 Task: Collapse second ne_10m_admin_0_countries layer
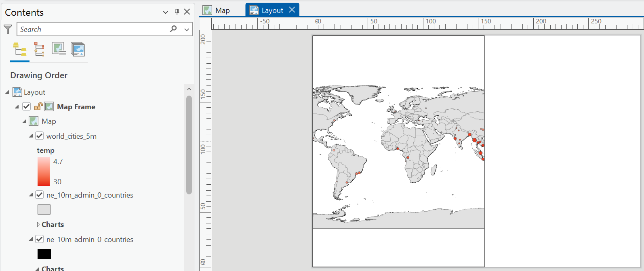(31, 240)
